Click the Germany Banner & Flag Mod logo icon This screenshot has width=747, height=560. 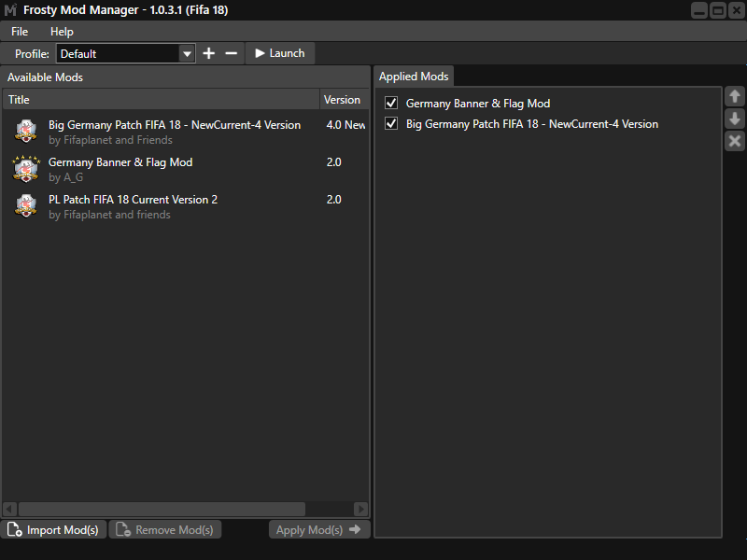tap(26, 169)
